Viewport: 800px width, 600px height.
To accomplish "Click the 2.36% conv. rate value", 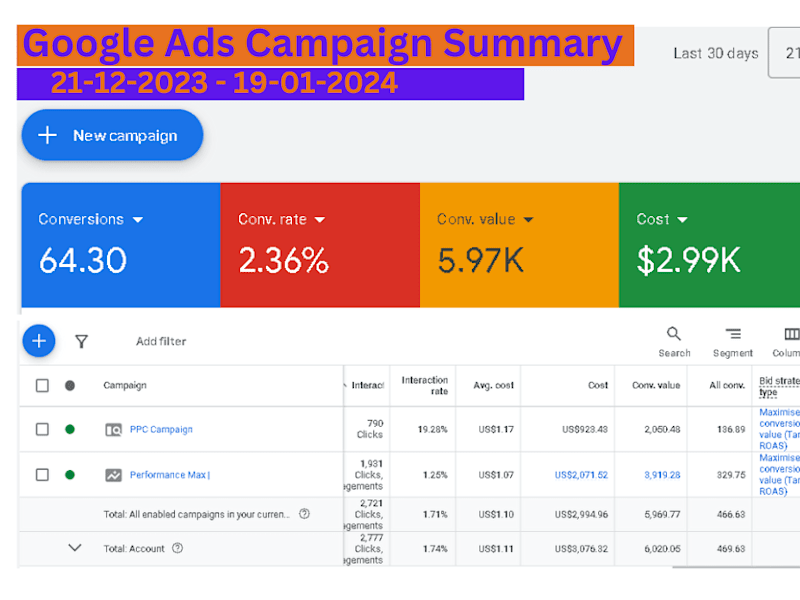I will (x=284, y=260).
